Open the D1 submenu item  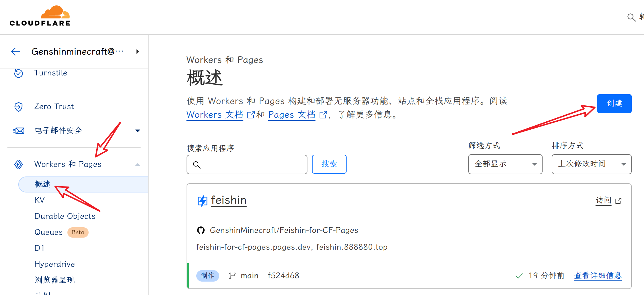coord(39,248)
